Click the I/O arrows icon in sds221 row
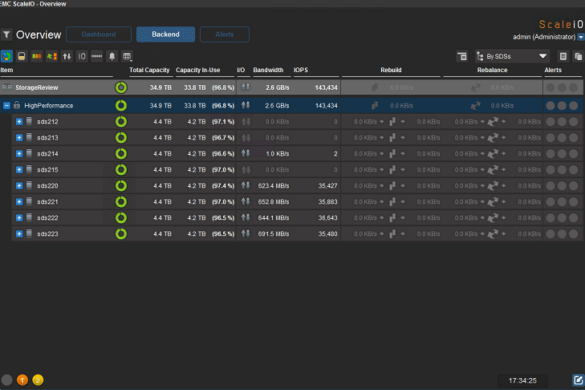The width and height of the screenshot is (585, 390). 245,202
